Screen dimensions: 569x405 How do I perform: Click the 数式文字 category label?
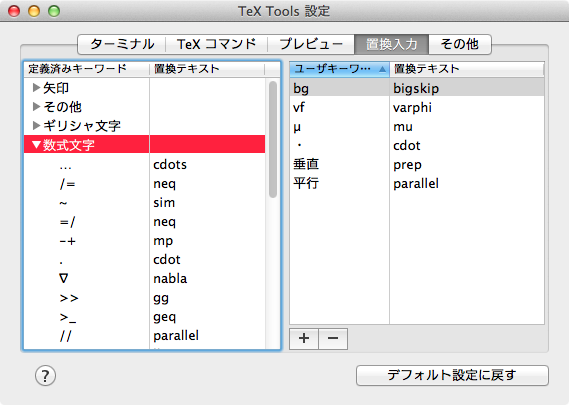tap(69, 145)
